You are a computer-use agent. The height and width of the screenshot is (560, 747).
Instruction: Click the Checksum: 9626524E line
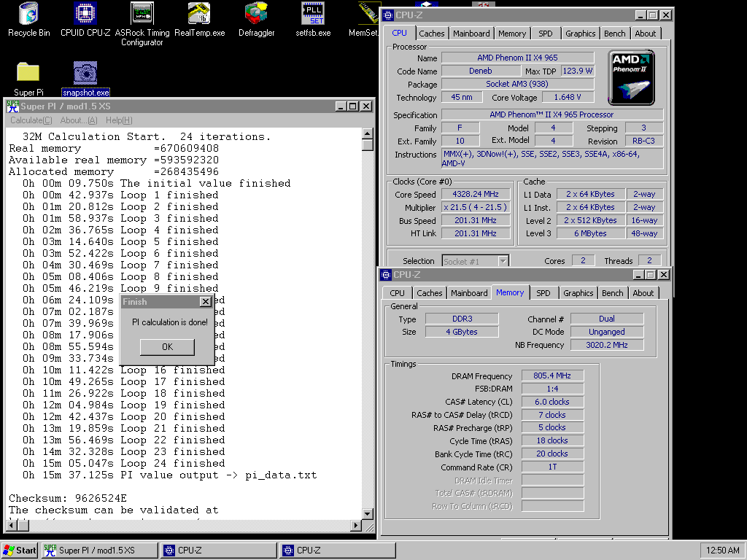pyautogui.click(x=68, y=499)
